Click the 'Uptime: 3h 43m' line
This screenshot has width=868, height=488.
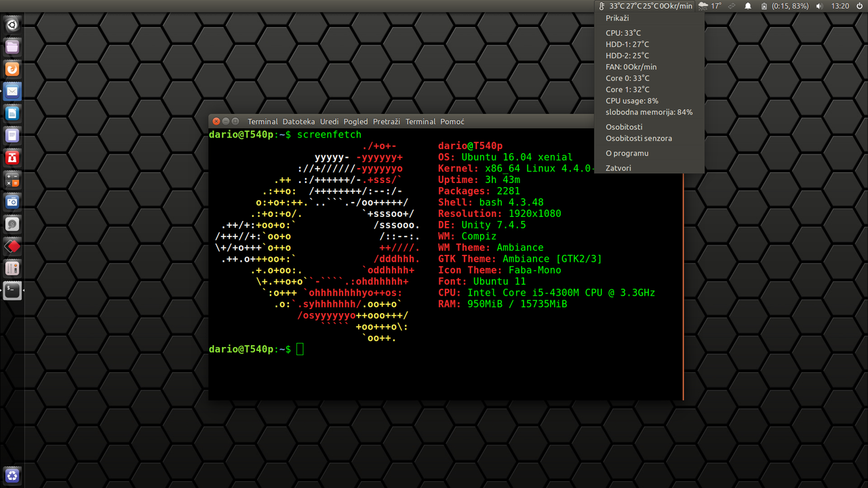[479, 180]
